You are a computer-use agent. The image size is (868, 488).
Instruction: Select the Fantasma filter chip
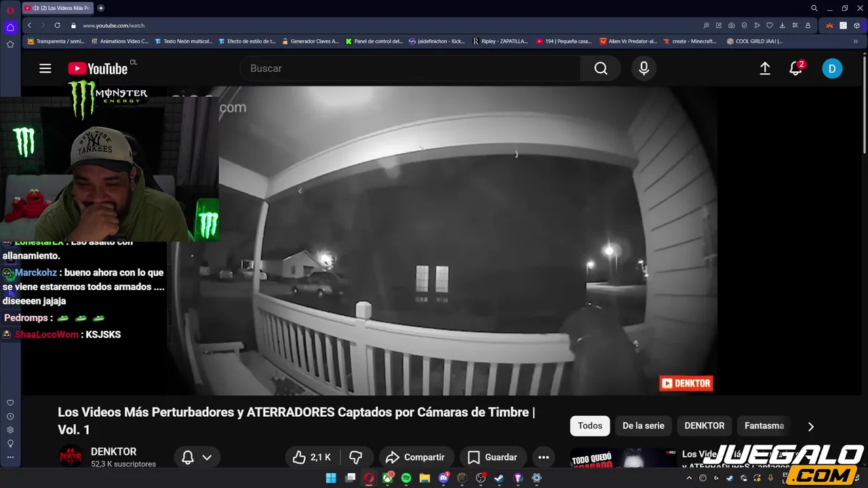tap(764, 426)
